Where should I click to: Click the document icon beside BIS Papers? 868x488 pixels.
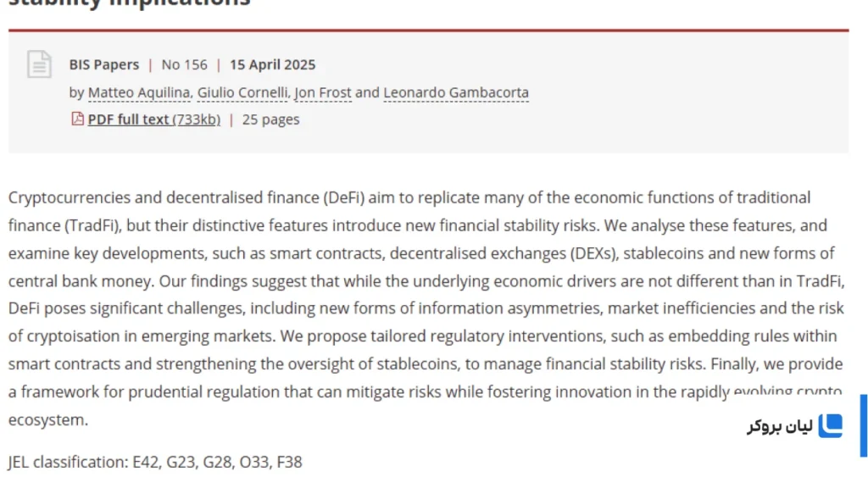(39, 64)
